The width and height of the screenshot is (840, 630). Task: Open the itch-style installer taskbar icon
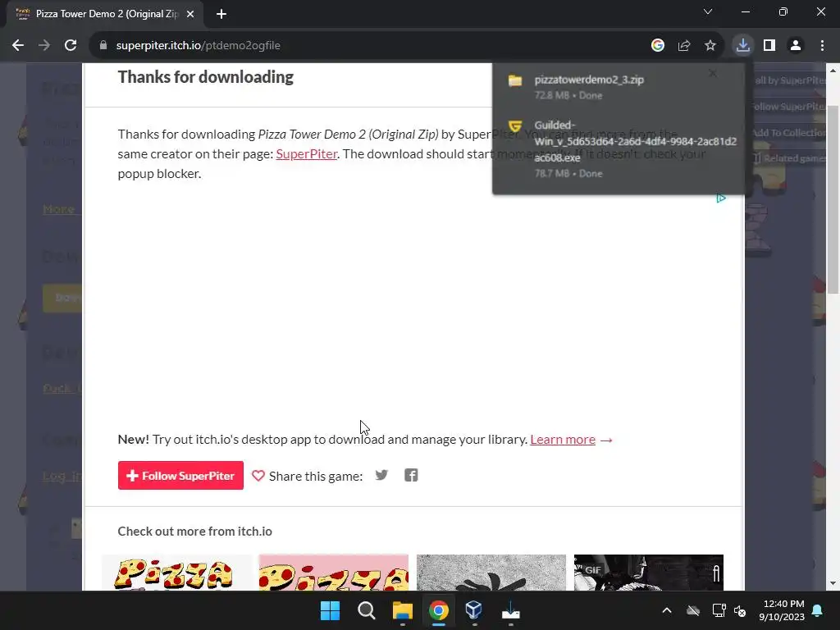(510, 610)
